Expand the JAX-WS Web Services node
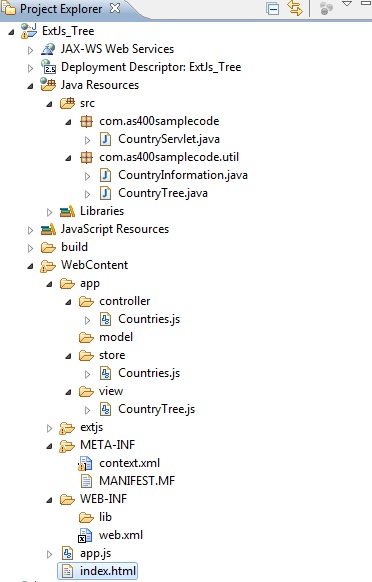The image size is (372, 582). [30, 50]
